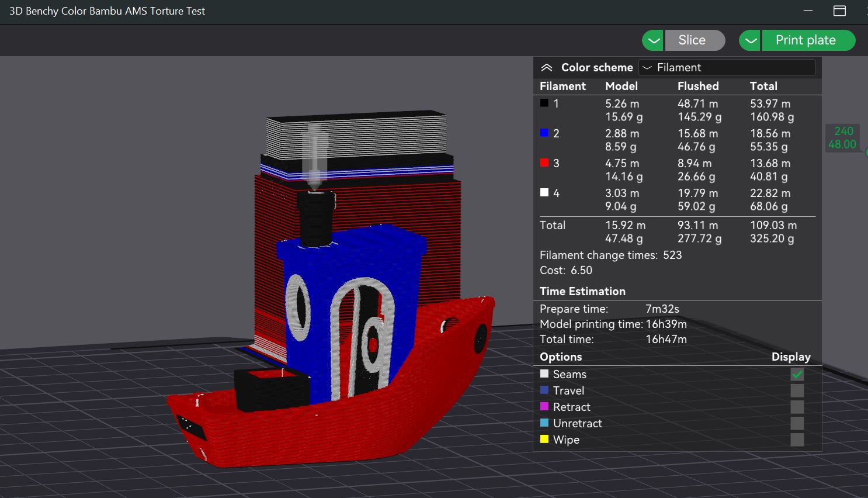This screenshot has height=498, width=868.
Task: Select the red swatch for Filament 3
Action: (544, 163)
